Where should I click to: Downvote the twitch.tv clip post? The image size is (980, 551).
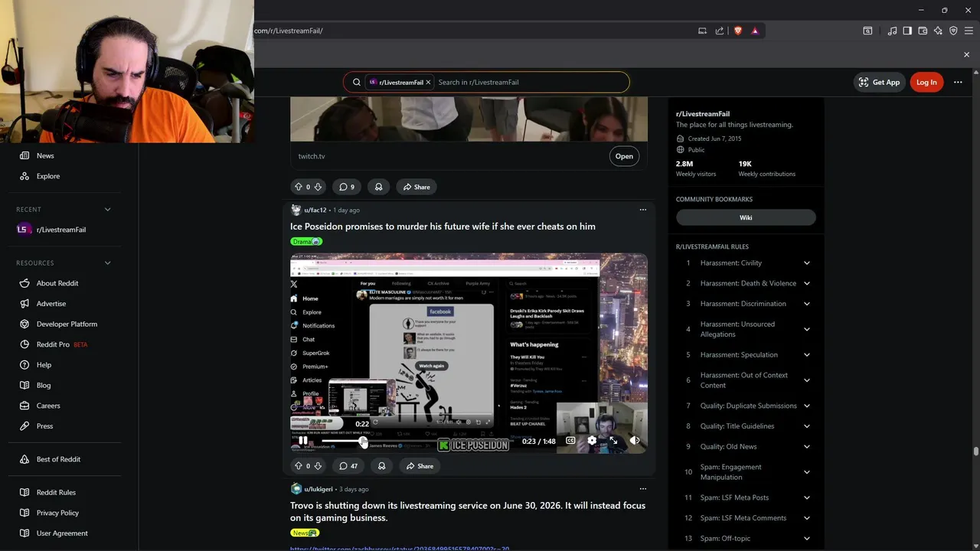(x=318, y=187)
